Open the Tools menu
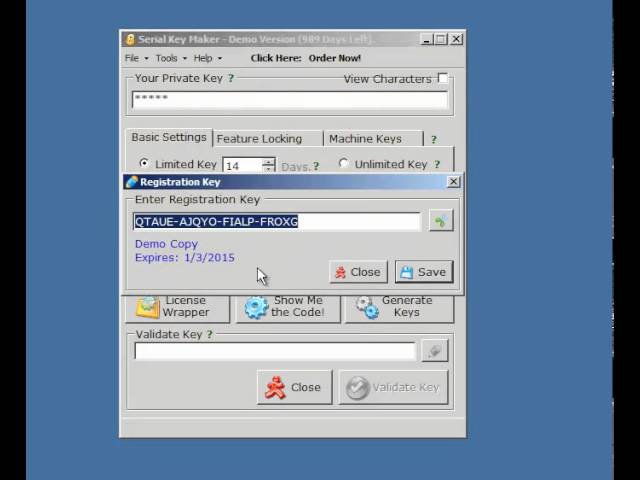Image resolution: width=640 pixels, height=480 pixels. (171, 58)
